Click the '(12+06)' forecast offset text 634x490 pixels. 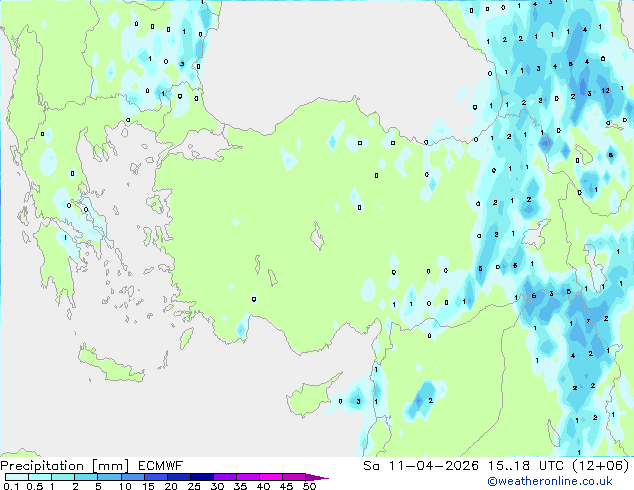pos(600,466)
